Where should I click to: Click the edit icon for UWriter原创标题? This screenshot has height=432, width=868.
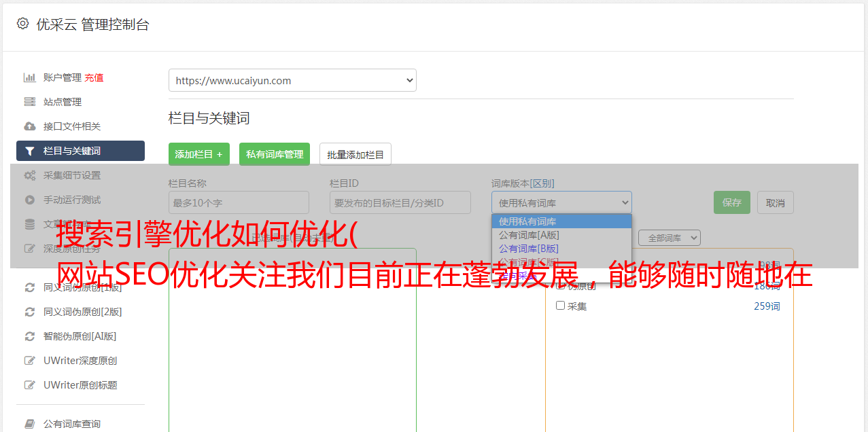pos(30,385)
